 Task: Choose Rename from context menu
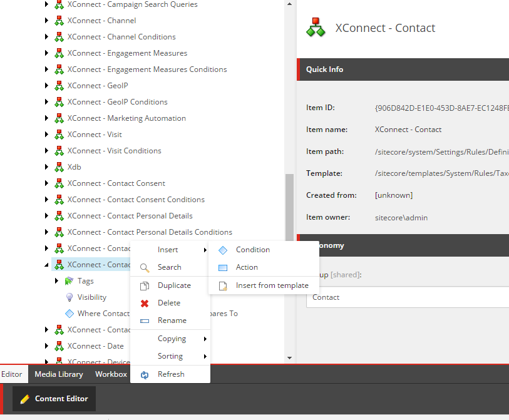pos(170,320)
